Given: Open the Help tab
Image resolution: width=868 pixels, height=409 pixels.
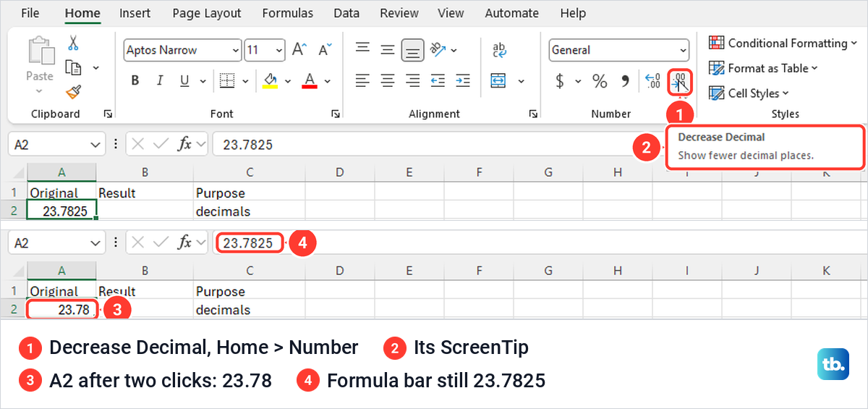Looking at the screenshot, I should (573, 13).
